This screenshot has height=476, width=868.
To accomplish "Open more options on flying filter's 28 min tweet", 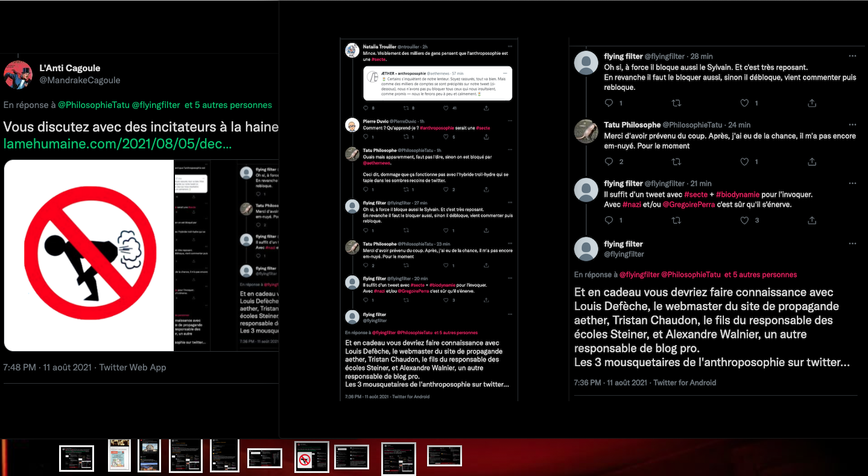I will pyautogui.click(x=852, y=56).
